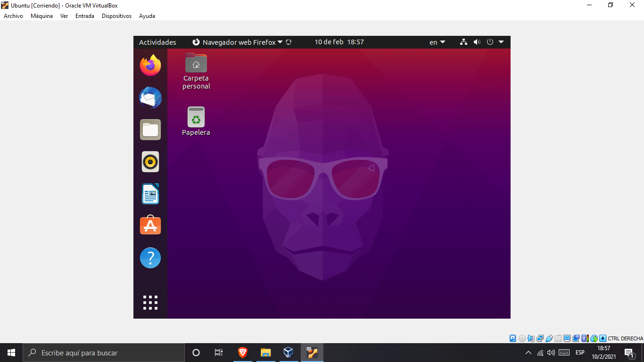The height and width of the screenshot is (362, 644).
Task: Click the Windows tray speaker icon
Action: coord(551,353)
